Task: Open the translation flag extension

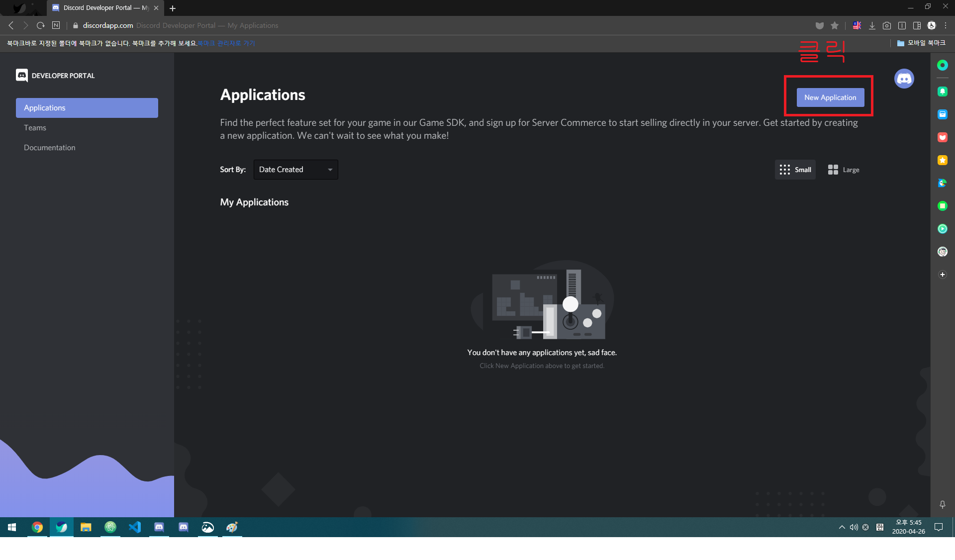Action: (x=857, y=25)
